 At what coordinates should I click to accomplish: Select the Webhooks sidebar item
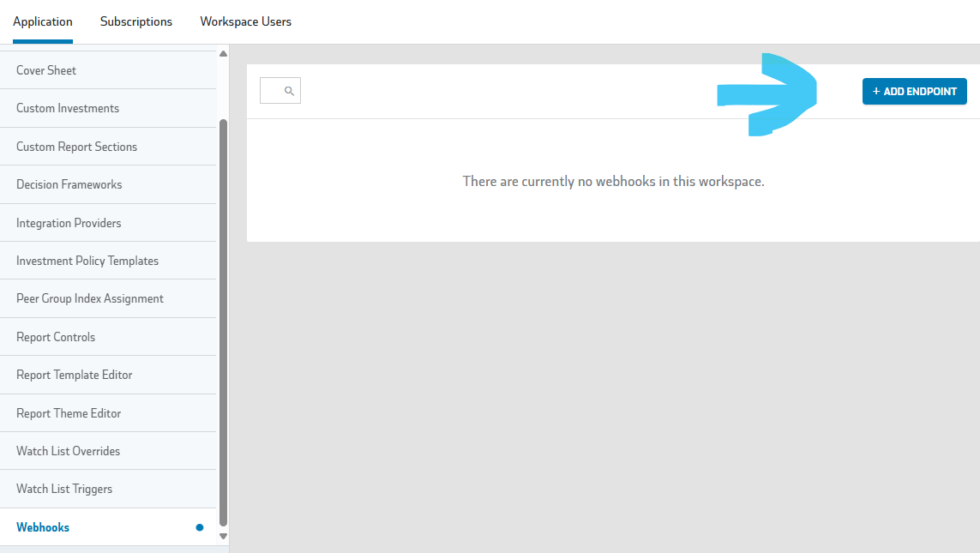[x=43, y=527]
